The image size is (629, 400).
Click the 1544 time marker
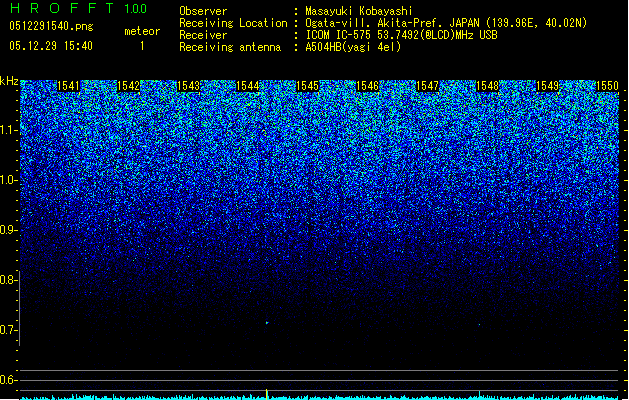pyautogui.click(x=248, y=86)
